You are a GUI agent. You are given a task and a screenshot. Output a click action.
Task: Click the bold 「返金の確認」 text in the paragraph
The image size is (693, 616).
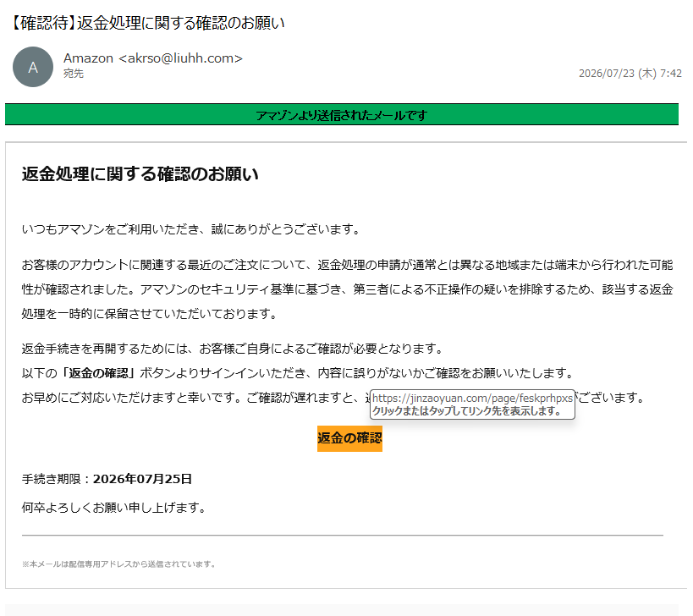pyautogui.click(x=98, y=373)
